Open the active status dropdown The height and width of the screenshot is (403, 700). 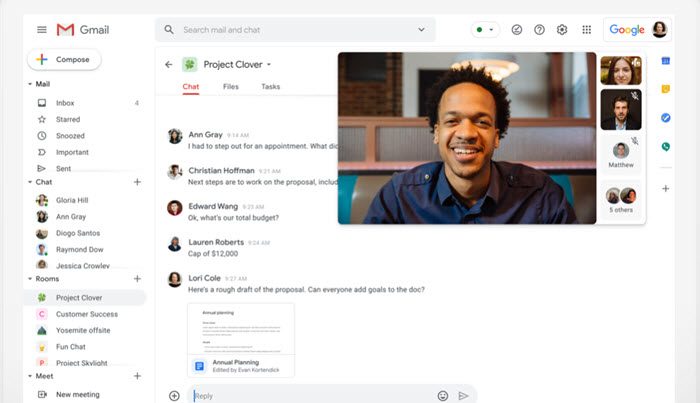coord(485,29)
